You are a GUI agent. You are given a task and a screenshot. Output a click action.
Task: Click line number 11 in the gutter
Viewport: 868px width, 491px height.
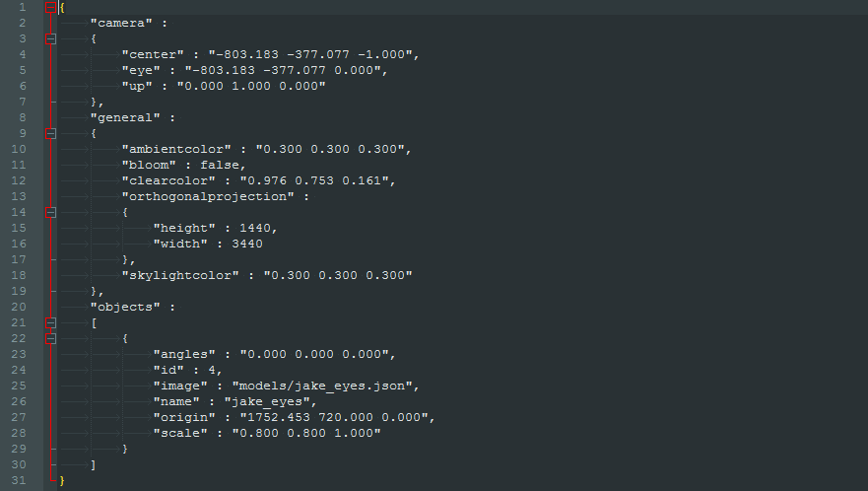tap(22, 165)
